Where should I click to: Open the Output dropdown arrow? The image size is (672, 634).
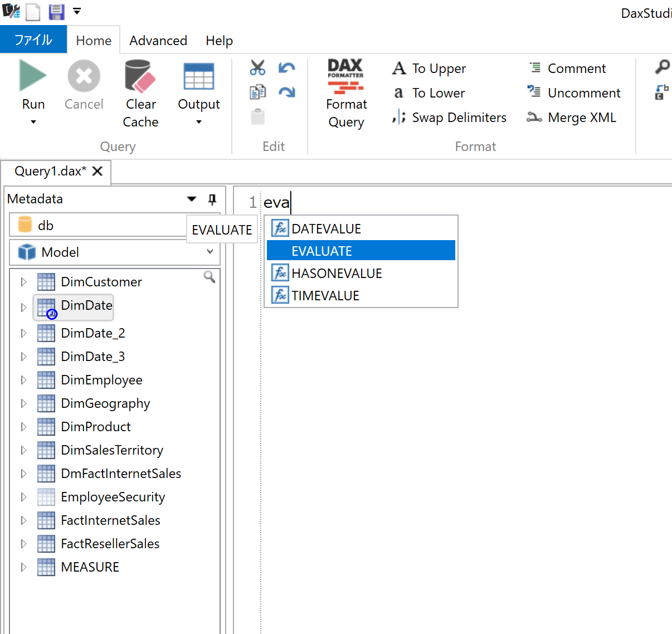point(199,122)
